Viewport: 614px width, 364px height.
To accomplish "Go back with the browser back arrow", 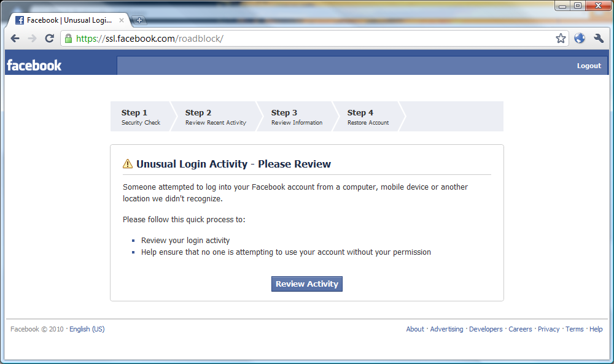I will coord(15,38).
